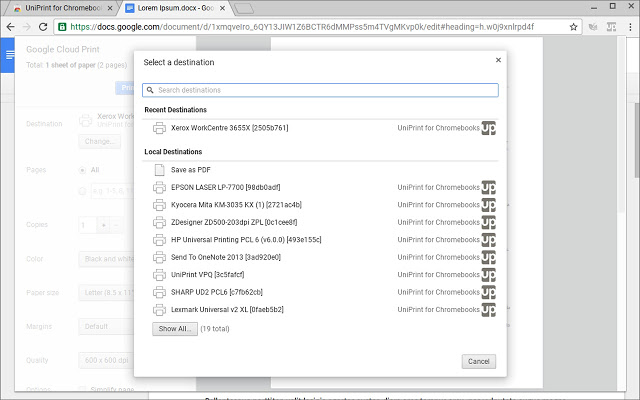Select Send To OneNote 2013 destination
The image size is (640, 400).
coord(320,257)
